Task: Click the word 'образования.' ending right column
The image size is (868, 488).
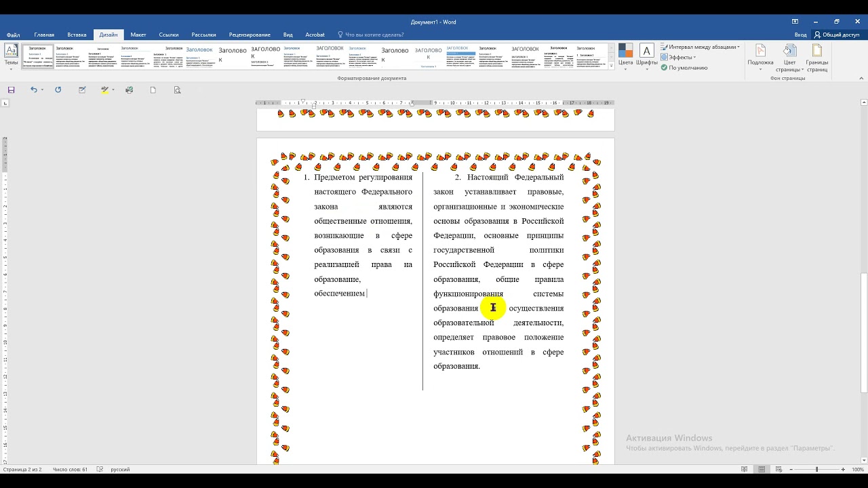Action: click(x=456, y=366)
